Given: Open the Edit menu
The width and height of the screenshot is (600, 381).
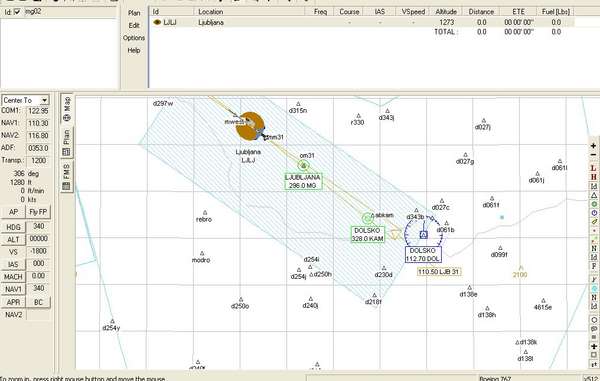Looking at the screenshot, I should [134, 26].
